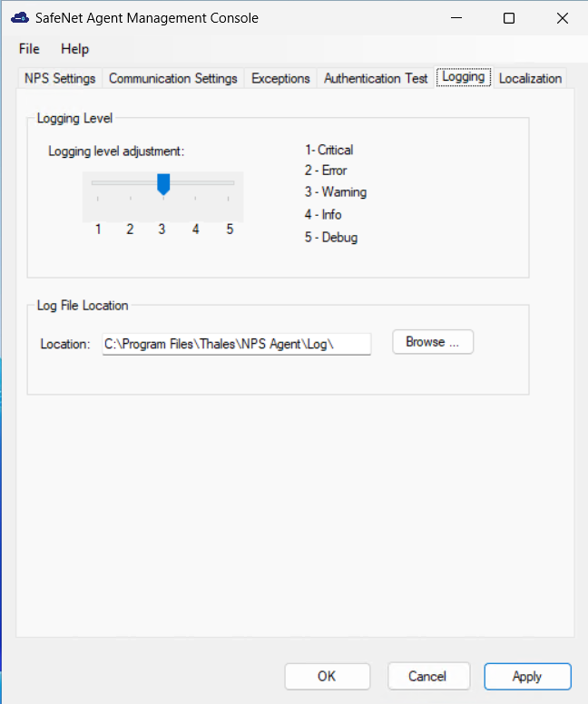
Task: Switch to the NPS Settings tab
Action: click(x=60, y=78)
